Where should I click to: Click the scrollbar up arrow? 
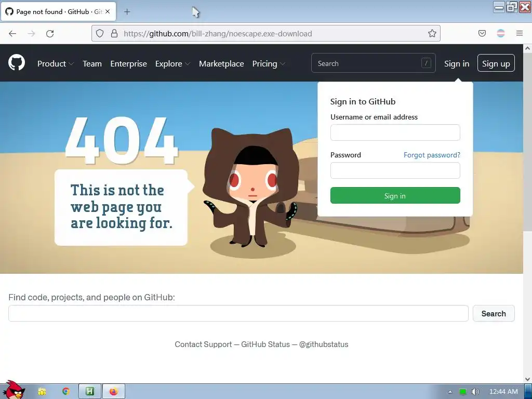coord(528,48)
